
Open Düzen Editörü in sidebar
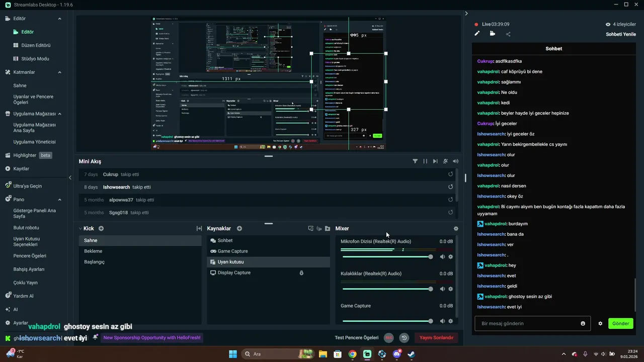click(x=36, y=45)
